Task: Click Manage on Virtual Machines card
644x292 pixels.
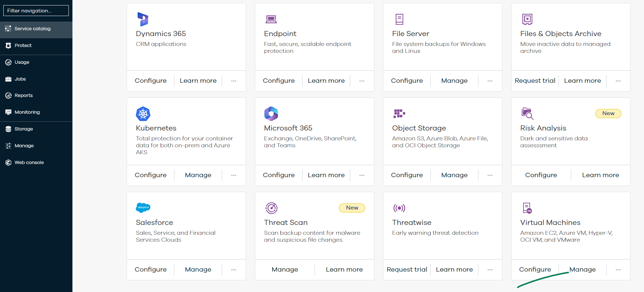Action: coord(582,270)
